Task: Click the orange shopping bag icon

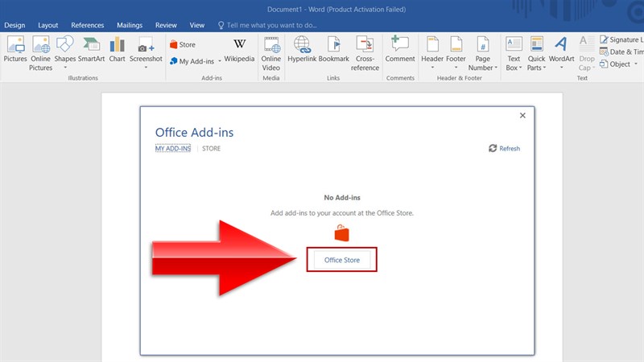Action: pos(341,233)
